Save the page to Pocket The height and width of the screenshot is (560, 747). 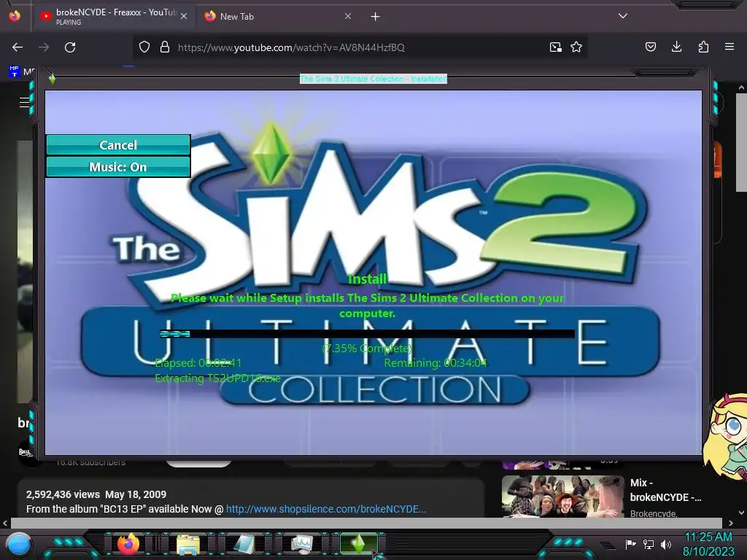tap(650, 47)
